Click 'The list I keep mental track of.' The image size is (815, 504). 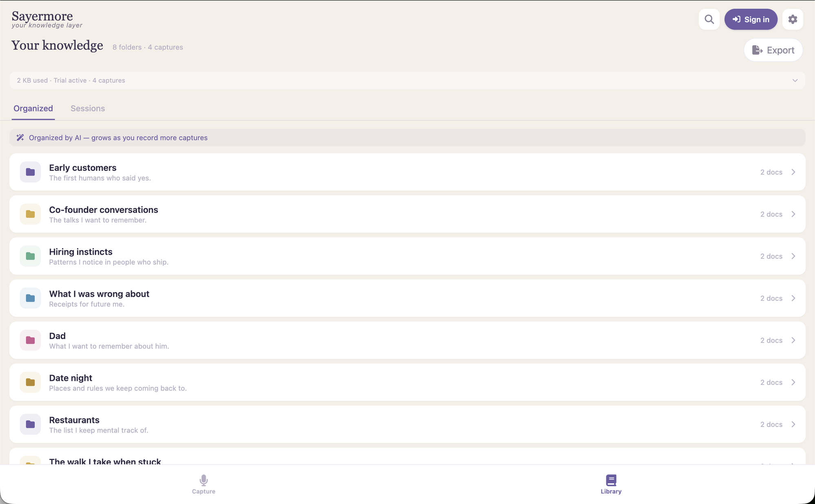pos(99,430)
